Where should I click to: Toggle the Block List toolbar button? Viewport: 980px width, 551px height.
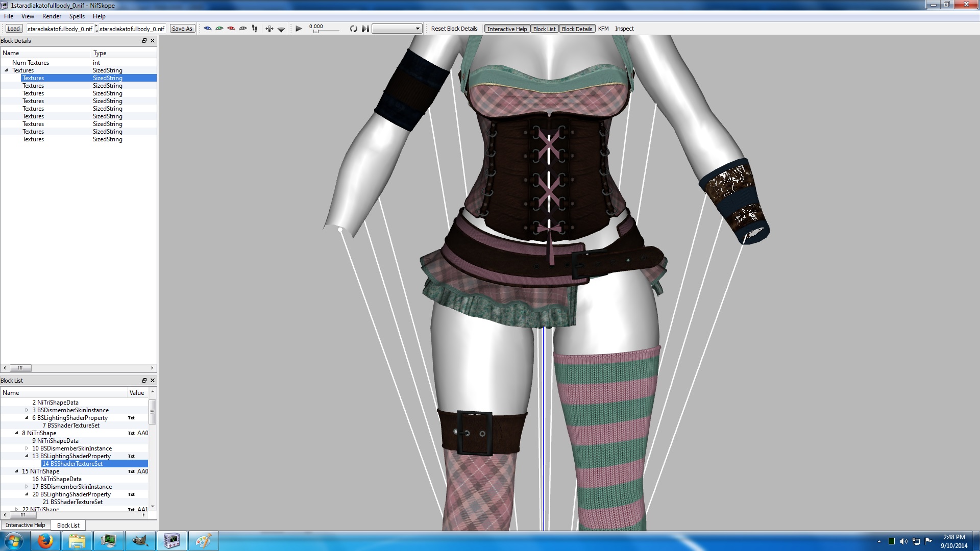point(544,29)
